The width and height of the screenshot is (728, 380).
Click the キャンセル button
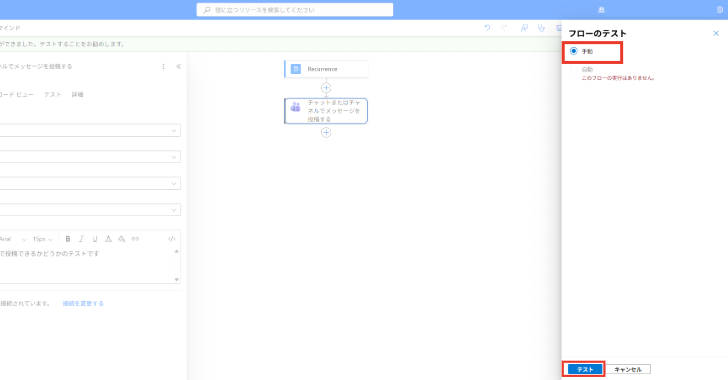628,369
